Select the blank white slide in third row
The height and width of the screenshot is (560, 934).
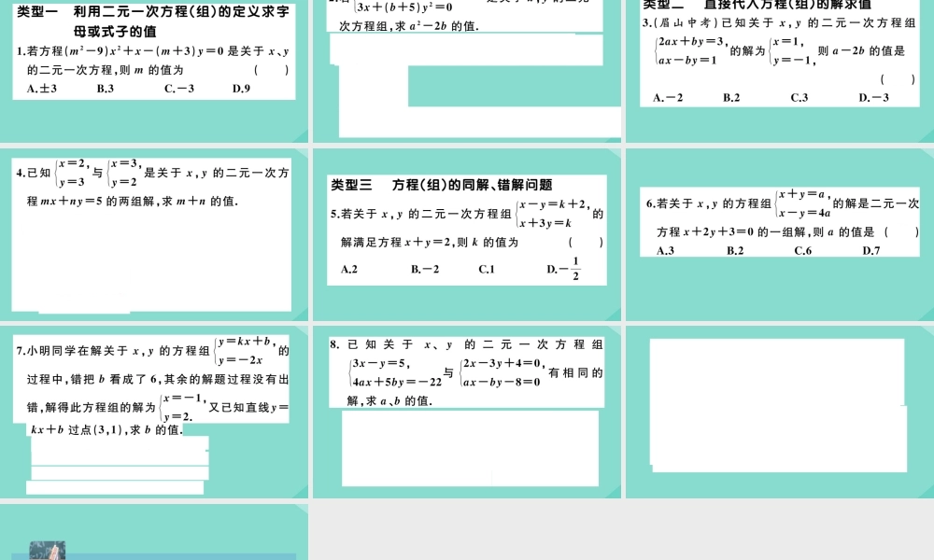pyautogui.click(x=780, y=412)
